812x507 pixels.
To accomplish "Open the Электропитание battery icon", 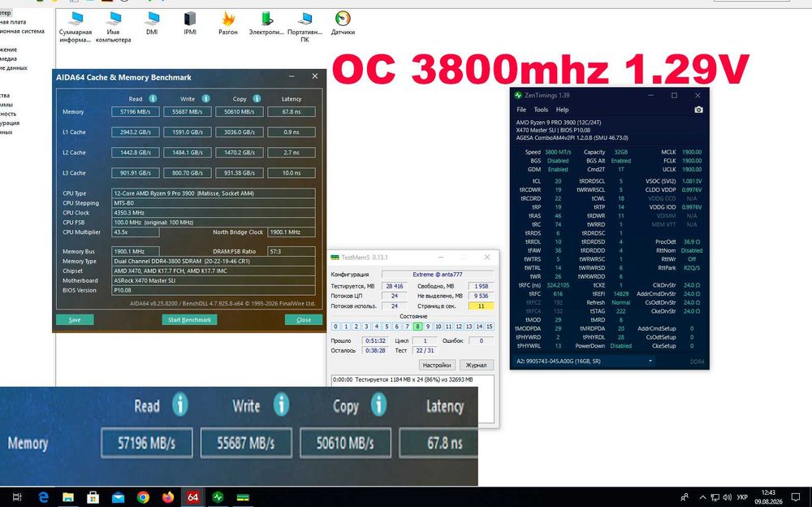I will [x=266, y=24].
